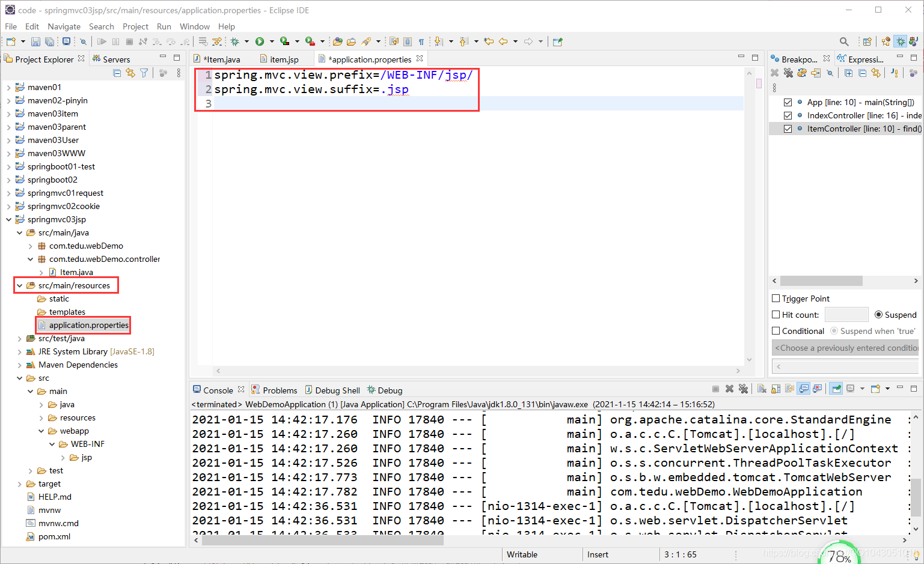Click Collapse All in Breakpoints view
Screen dimensions: 924x564
862,73
